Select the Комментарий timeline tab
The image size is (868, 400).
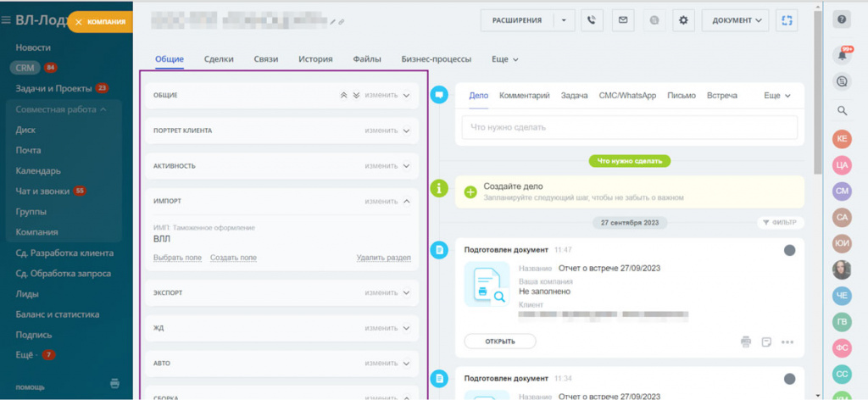click(x=524, y=96)
